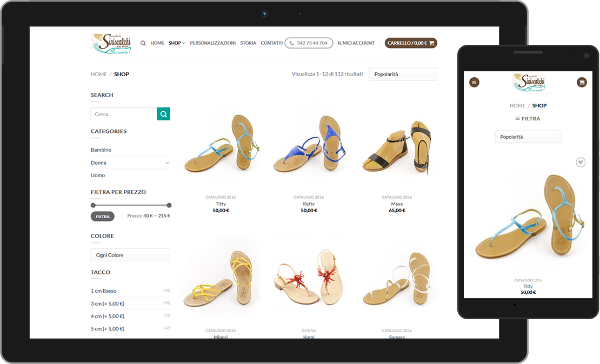Viewport: 600px width, 364px height.
Task: Open the Popolarità sorting dropdown on desktop
Action: (x=403, y=75)
